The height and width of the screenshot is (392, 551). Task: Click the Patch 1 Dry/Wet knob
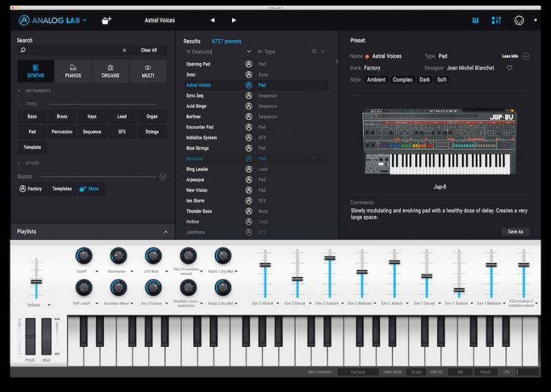222,256
